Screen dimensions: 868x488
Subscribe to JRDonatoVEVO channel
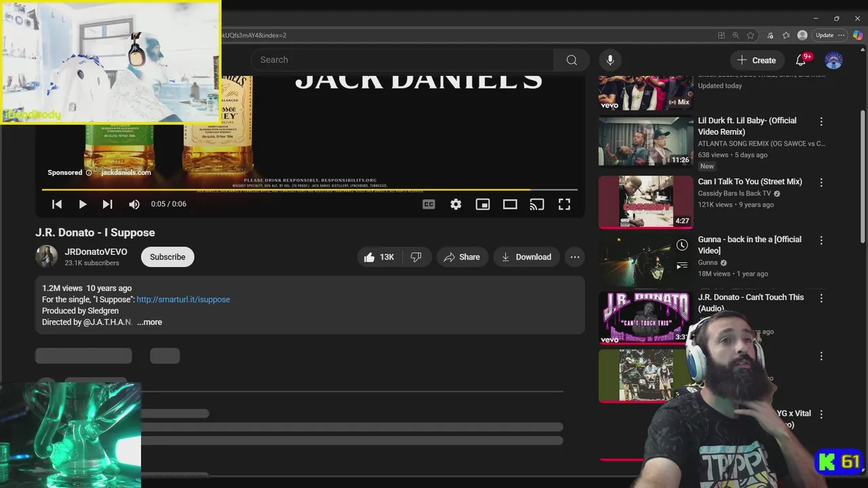[x=167, y=257]
